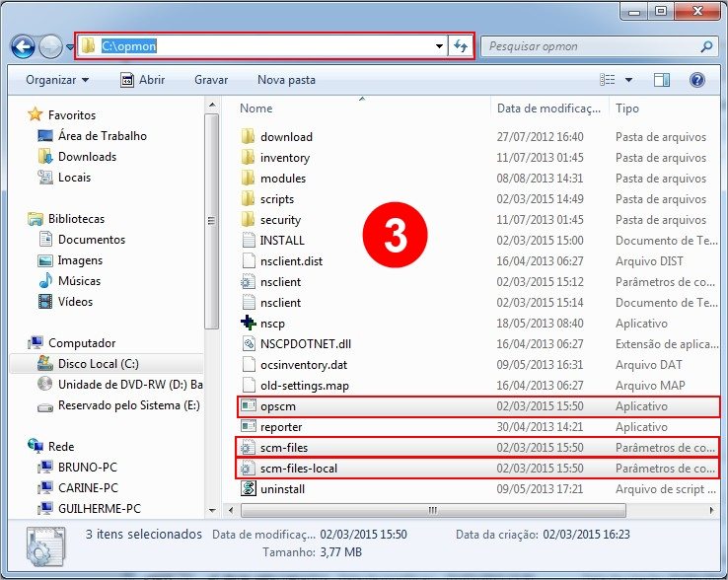Click the horizontal scrollbar of file list

[430, 510]
